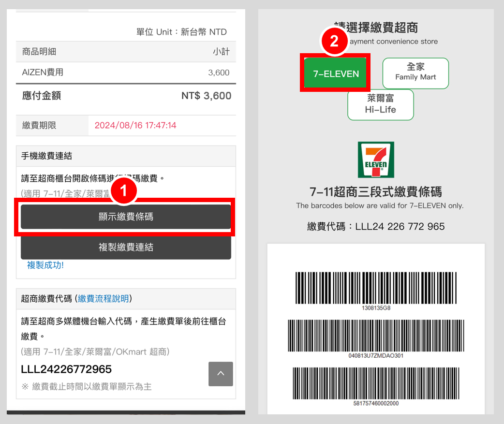Click the 應付金額 label
The image size is (504, 424).
pyautogui.click(x=42, y=96)
